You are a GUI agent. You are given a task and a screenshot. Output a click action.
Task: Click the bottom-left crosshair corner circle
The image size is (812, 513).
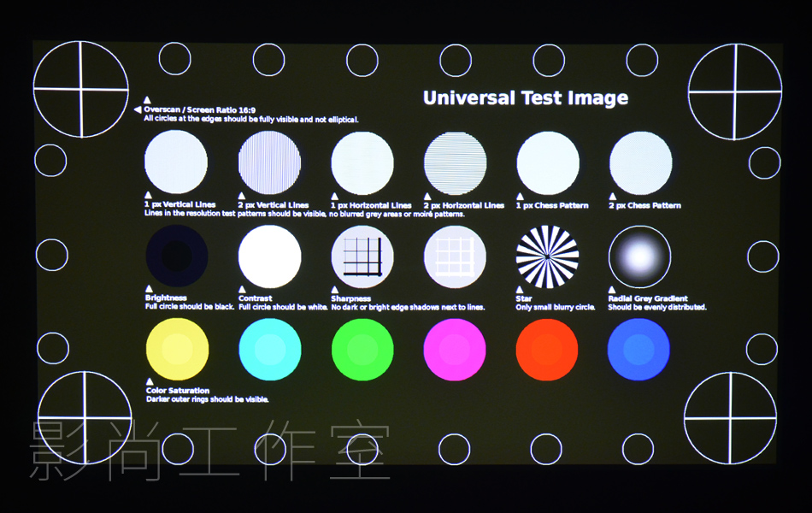[85, 417]
